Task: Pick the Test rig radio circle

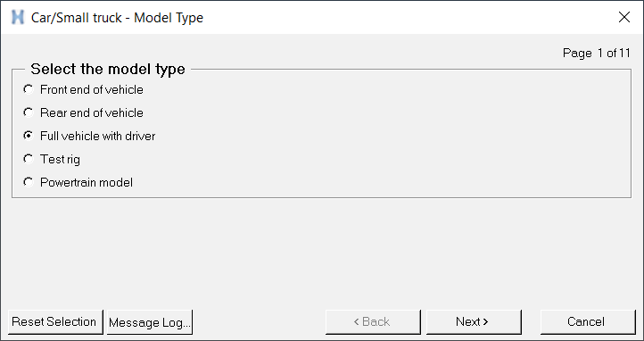Action: coord(29,159)
